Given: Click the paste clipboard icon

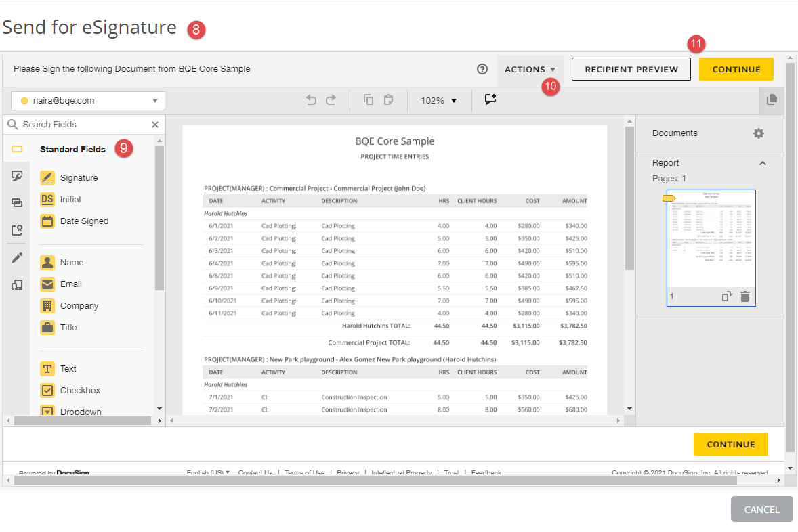Looking at the screenshot, I should pyautogui.click(x=388, y=100).
